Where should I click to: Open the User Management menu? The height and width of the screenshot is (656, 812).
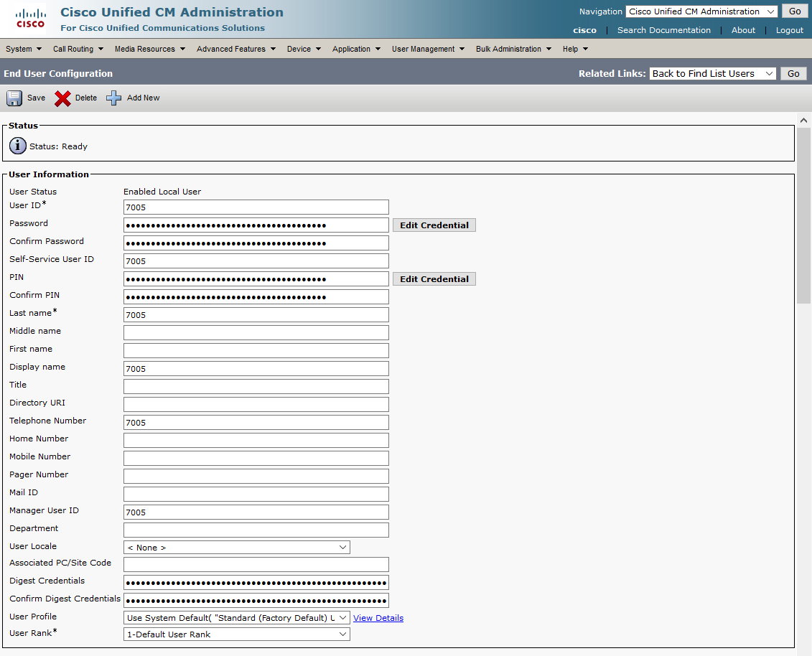428,50
